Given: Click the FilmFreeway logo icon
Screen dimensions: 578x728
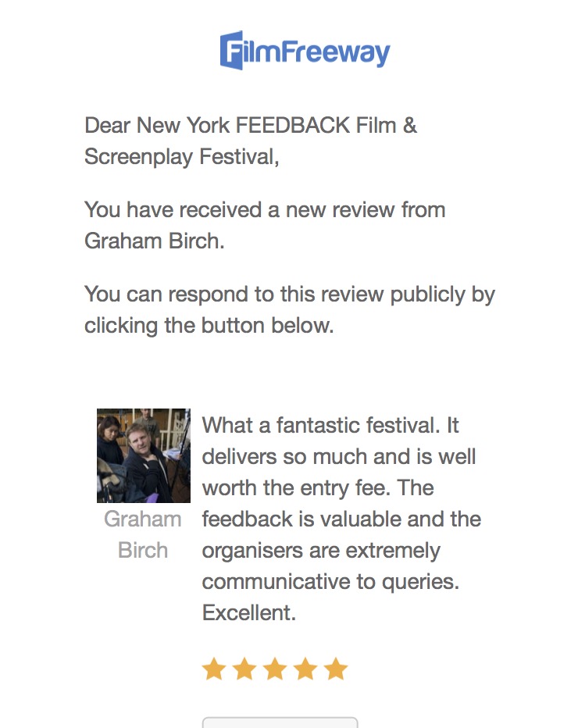Looking at the screenshot, I should pos(232,51).
